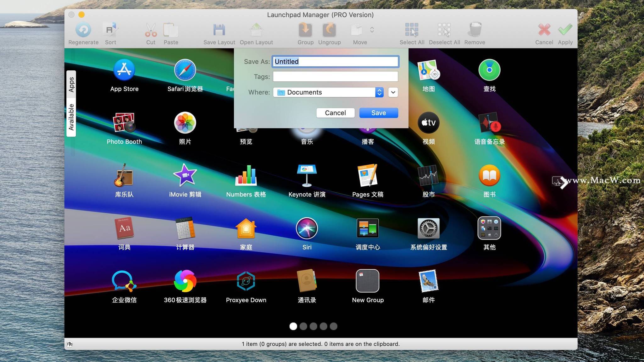
Task: Select the 家庭 Home icon
Action: pyautogui.click(x=246, y=228)
